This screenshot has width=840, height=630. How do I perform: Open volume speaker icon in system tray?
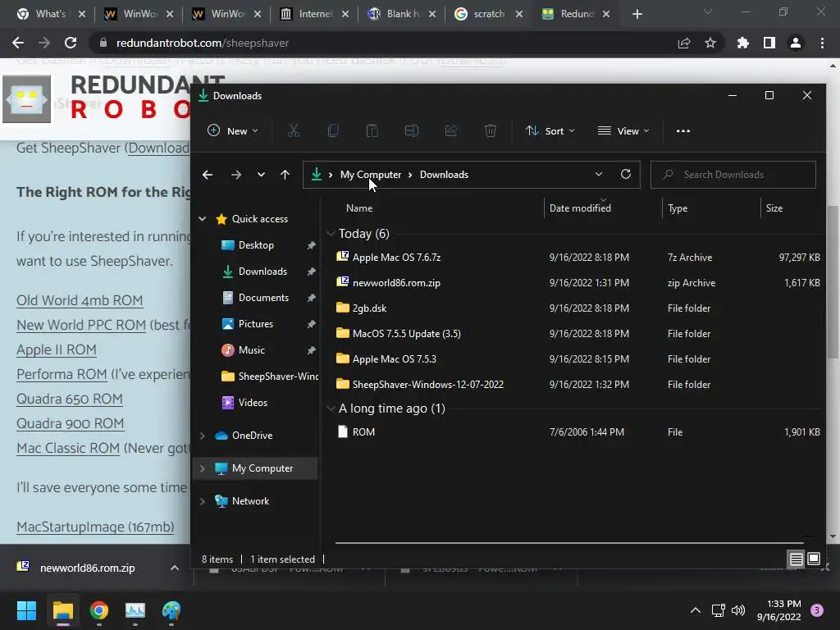[738, 610]
